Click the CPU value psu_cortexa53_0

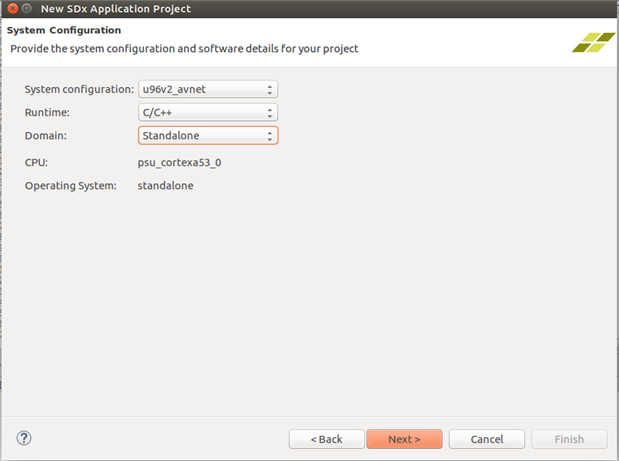tap(179, 161)
